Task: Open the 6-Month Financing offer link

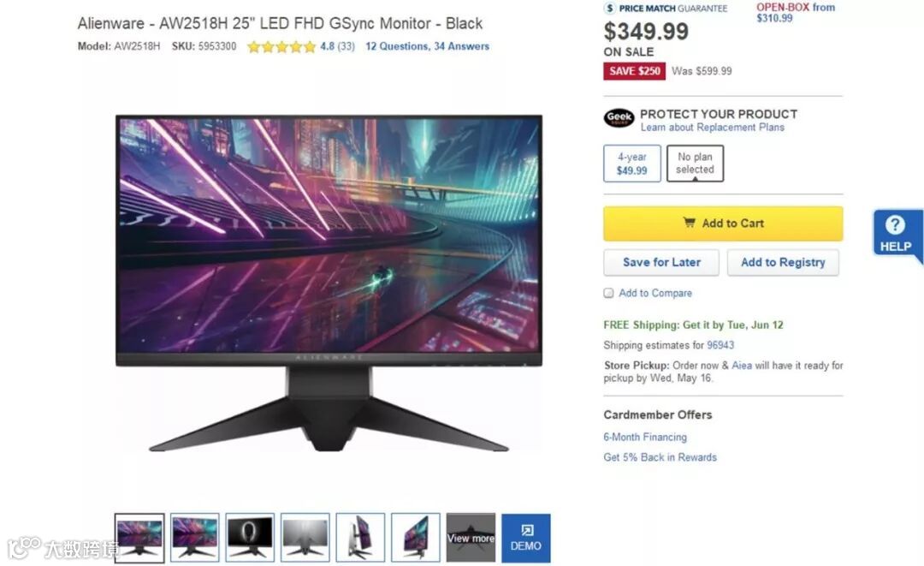Action: 645,437
